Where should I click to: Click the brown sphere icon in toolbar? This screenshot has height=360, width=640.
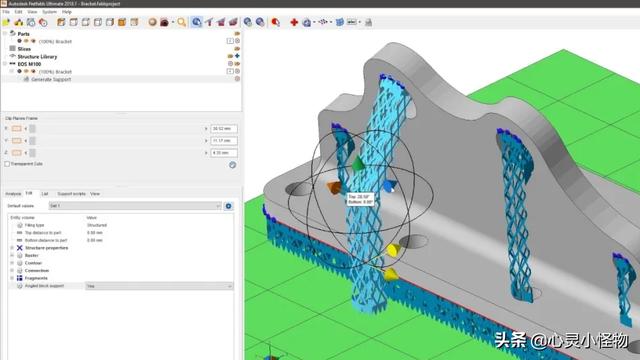tap(152, 22)
